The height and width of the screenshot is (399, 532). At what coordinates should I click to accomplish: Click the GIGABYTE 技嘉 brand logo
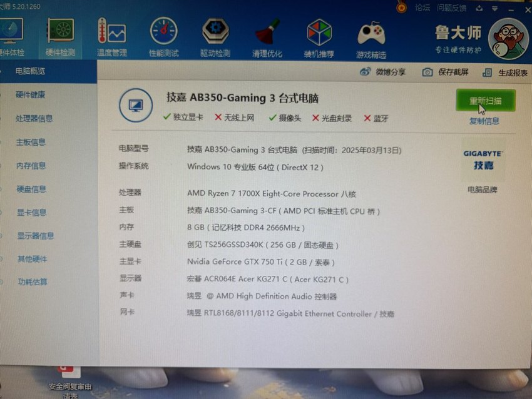click(483, 160)
